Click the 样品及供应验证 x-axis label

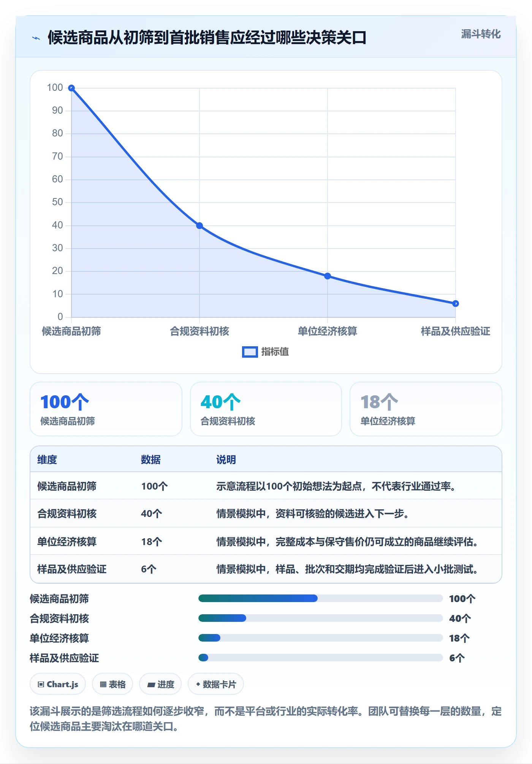[x=456, y=331]
